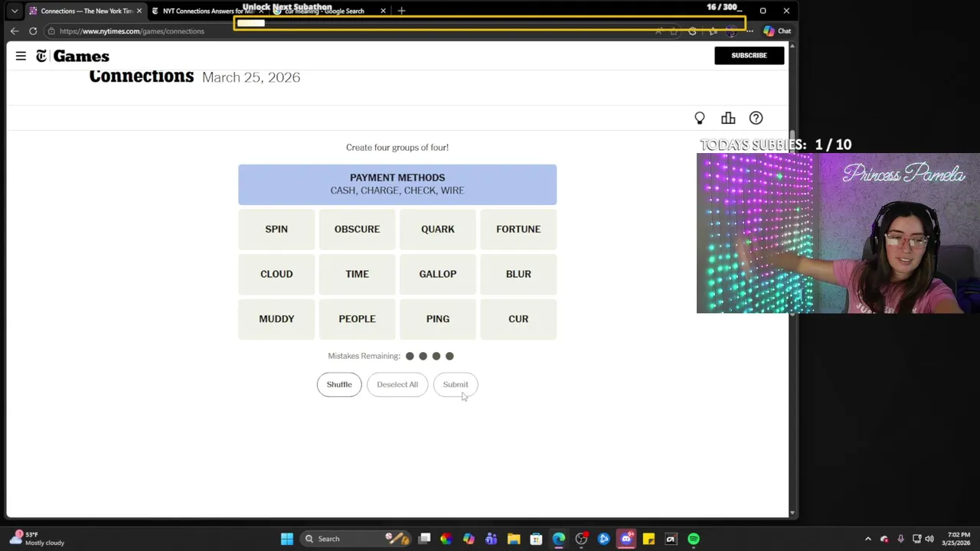Open Sticky Notes from the taskbar
This screenshot has width=980, height=551.
coord(648,539)
